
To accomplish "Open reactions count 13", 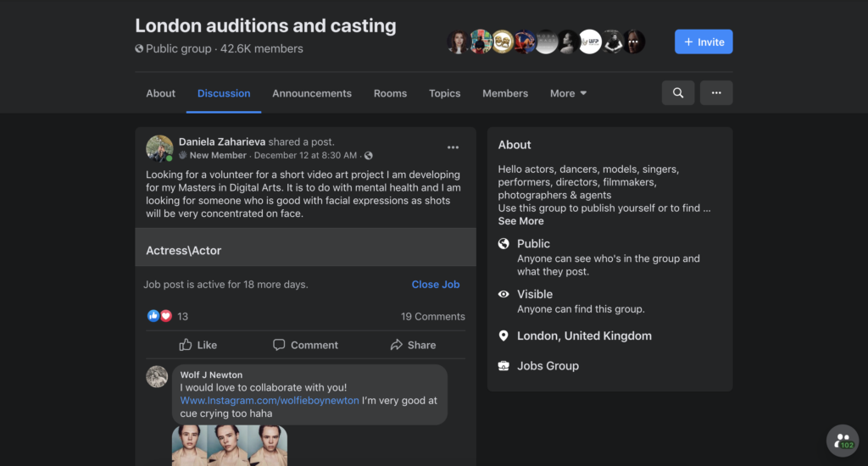I will pyautogui.click(x=183, y=317).
